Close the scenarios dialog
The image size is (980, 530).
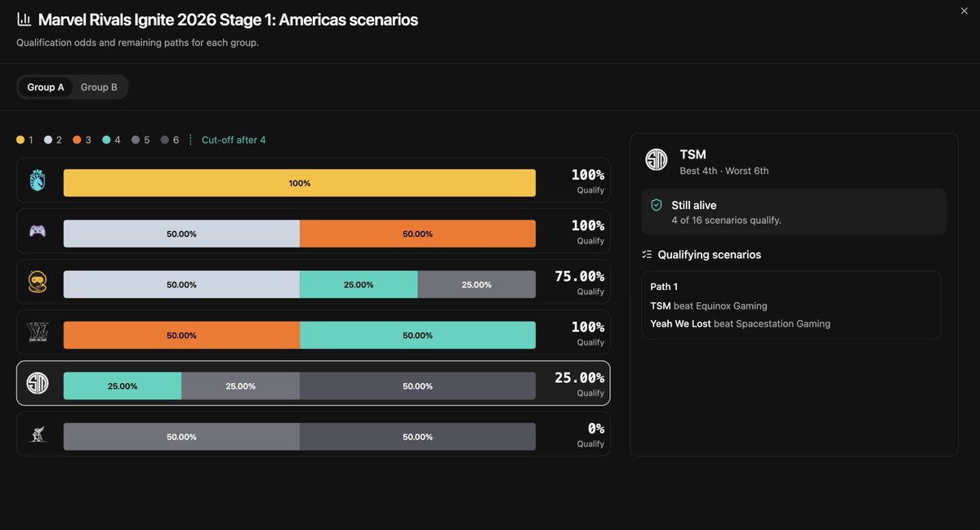point(964,11)
